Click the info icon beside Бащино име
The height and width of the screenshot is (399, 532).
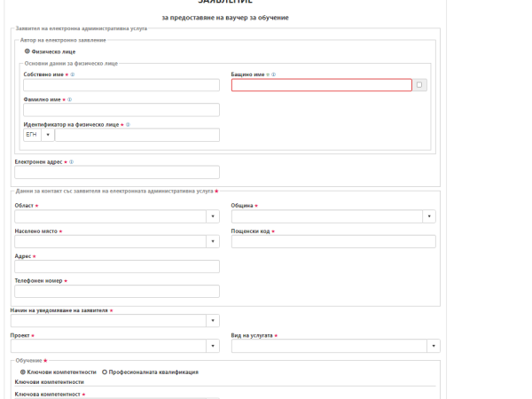pos(273,74)
